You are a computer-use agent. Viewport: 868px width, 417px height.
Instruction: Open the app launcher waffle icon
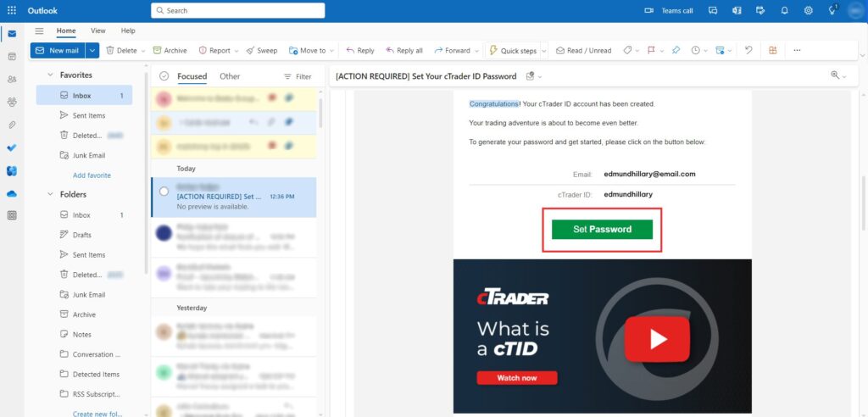coord(12,10)
